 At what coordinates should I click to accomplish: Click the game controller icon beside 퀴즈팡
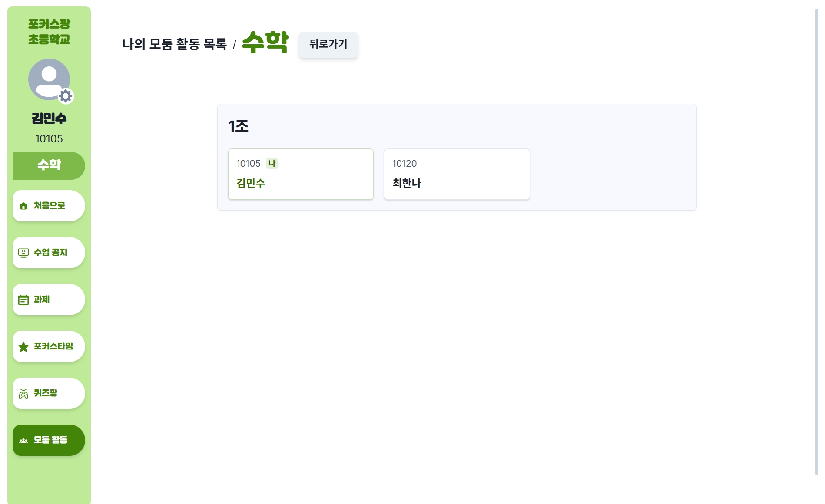pos(23,394)
